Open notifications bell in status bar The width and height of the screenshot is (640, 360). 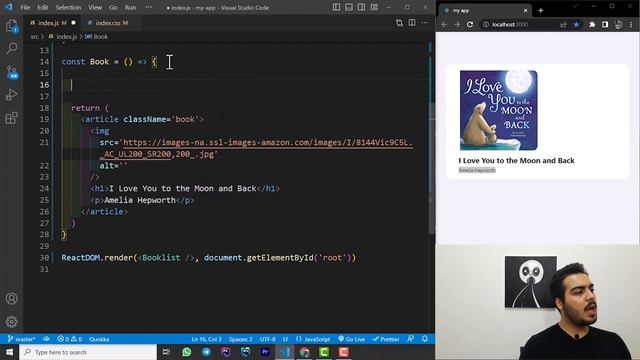(x=425, y=339)
